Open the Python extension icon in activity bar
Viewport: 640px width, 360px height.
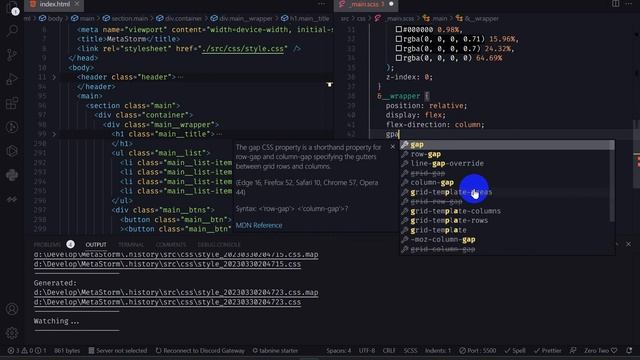[12, 175]
